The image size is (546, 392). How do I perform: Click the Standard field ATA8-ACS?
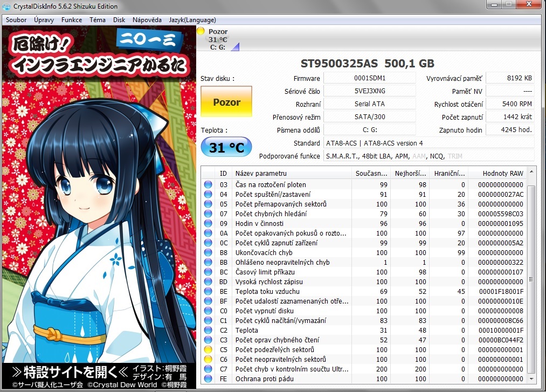click(x=429, y=143)
